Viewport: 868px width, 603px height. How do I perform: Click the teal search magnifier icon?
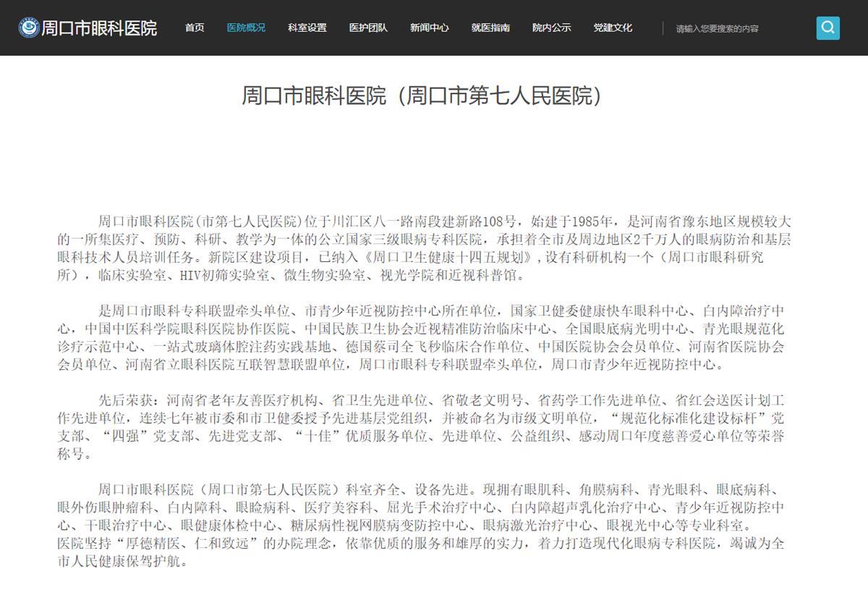point(827,28)
